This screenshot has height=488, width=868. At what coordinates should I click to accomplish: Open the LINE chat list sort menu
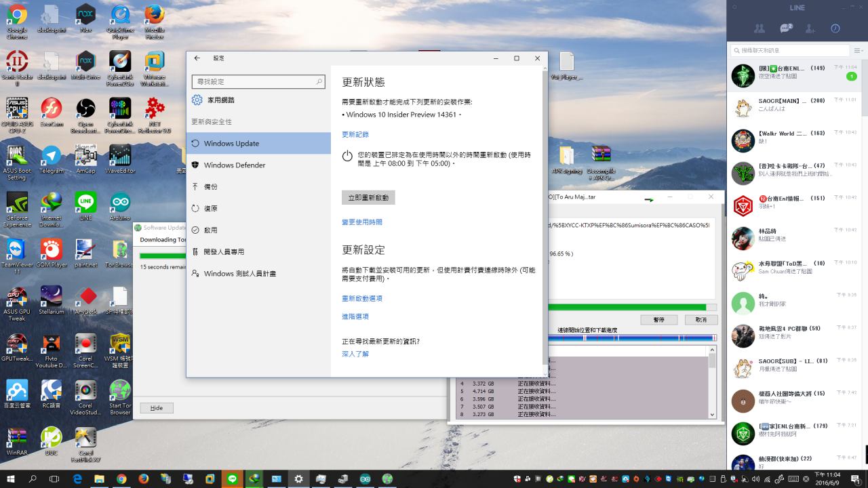pyautogui.click(x=859, y=51)
